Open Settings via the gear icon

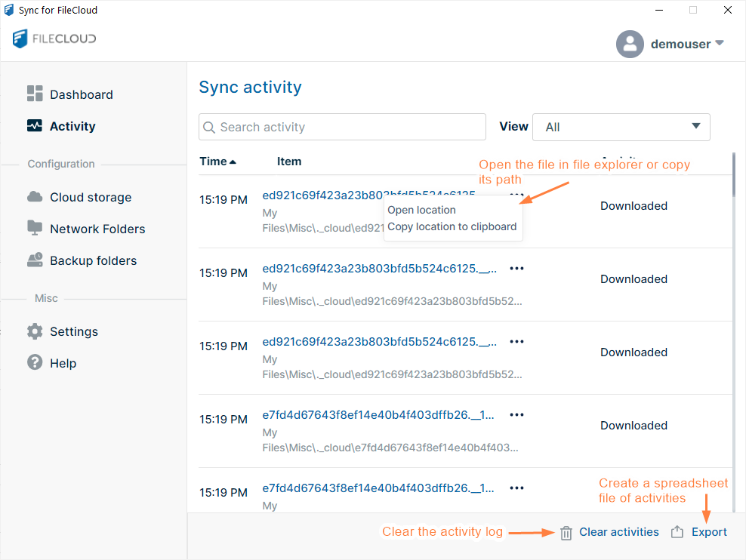point(35,331)
